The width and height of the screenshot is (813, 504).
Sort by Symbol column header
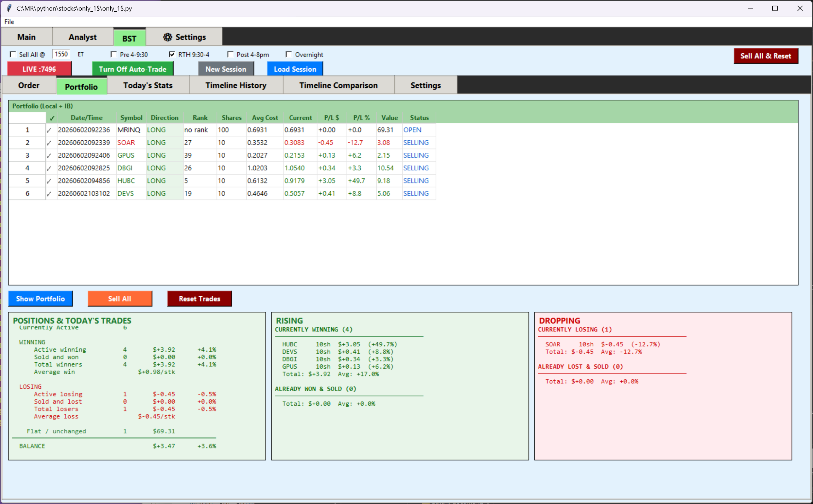(131, 118)
